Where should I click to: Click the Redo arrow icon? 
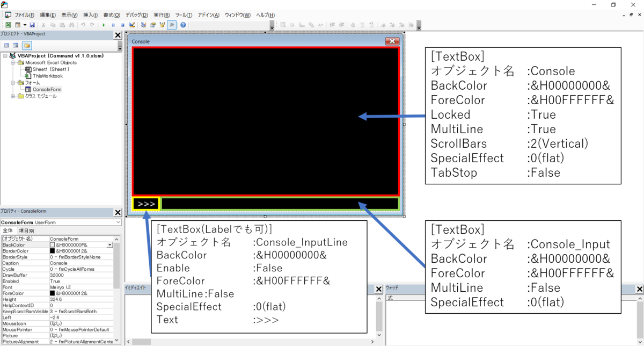92,25
